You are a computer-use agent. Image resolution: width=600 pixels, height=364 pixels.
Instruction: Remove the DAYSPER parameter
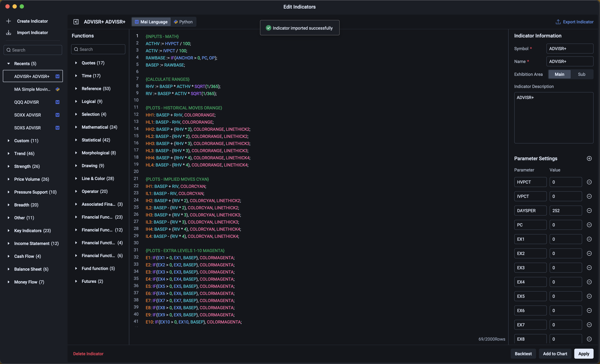tap(589, 211)
